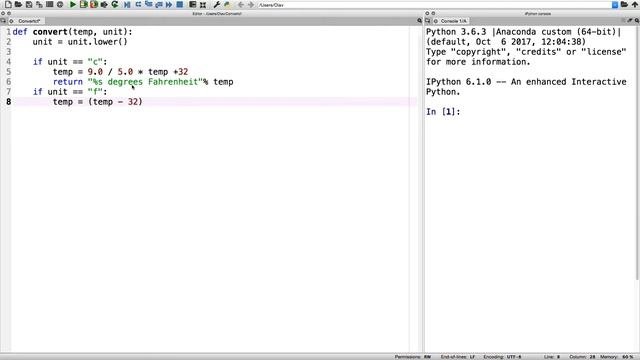640x360 pixels.
Task: Go back to previous cursor position
Action: click(x=241, y=4)
